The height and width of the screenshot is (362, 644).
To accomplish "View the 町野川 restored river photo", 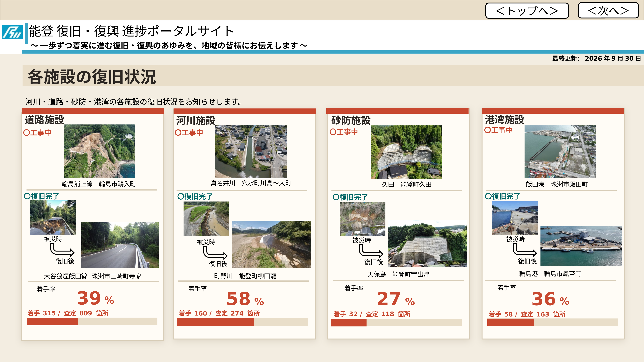I will (271, 244).
